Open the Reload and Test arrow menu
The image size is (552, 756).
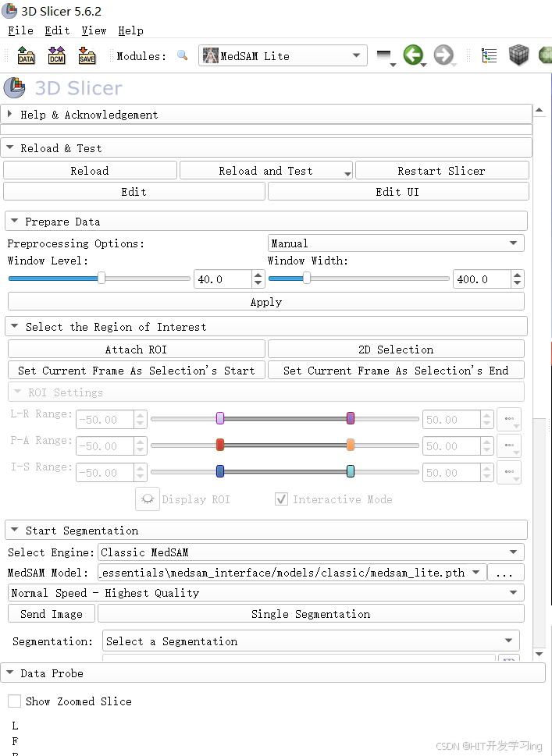pos(347,173)
